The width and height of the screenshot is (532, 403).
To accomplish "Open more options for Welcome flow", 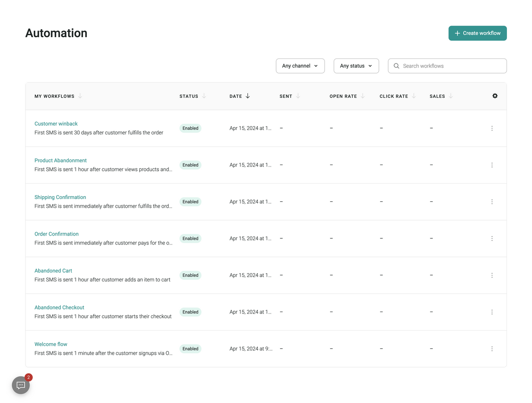I will [492, 349].
